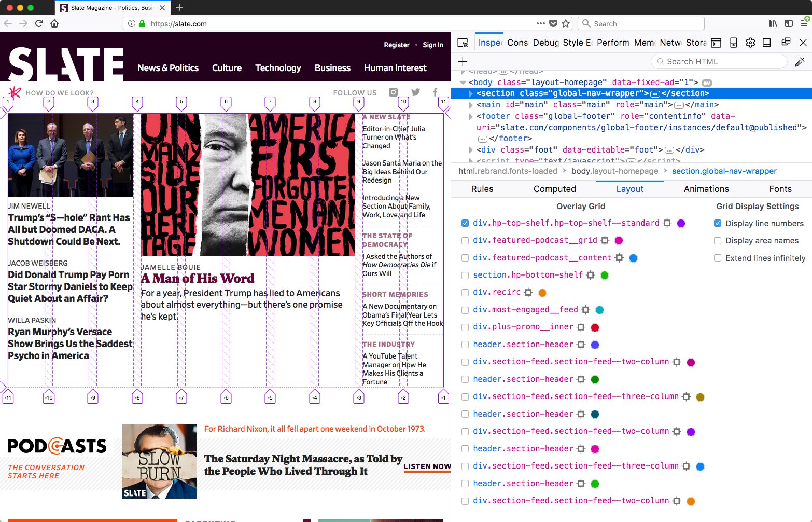This screenshot has height=522, width=812.
Task: Expand ellipsis inside main element
Action: click(x=679, y=105)
